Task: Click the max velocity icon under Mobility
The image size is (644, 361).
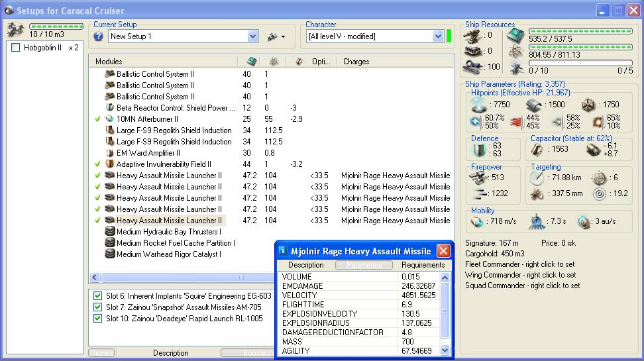Action: [x=477, y=221]
